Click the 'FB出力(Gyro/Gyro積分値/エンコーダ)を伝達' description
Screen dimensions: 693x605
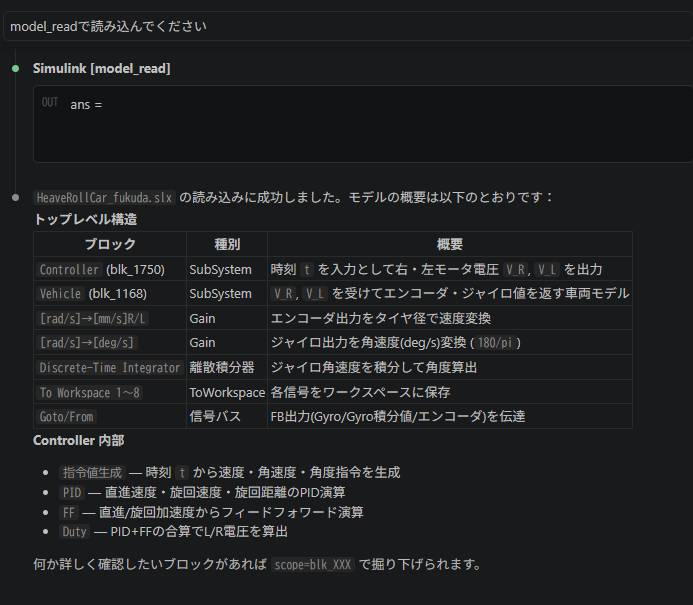point(398,416)
